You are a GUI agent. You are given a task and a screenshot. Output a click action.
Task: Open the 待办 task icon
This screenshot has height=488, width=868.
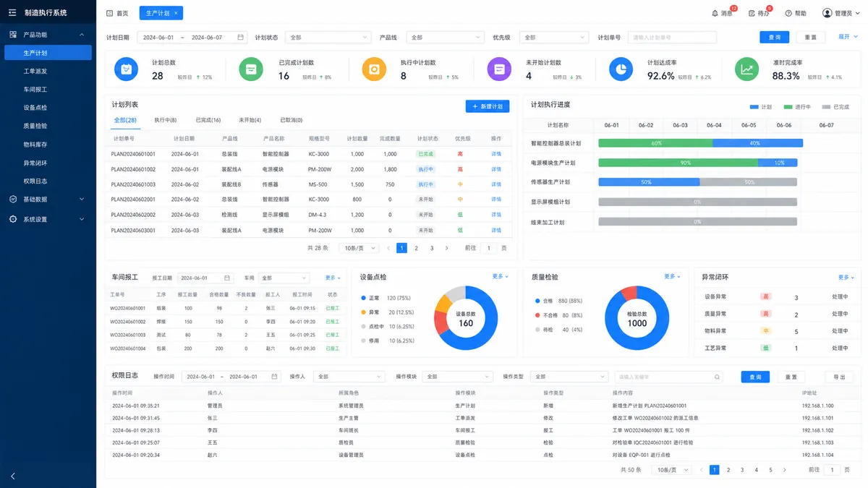coord(752,13)
